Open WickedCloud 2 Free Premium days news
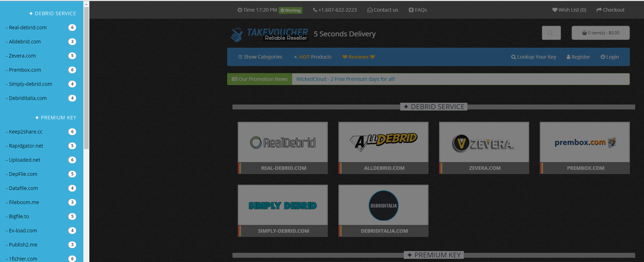The height and width of the screenshot is (262, 644). point(345,79)
